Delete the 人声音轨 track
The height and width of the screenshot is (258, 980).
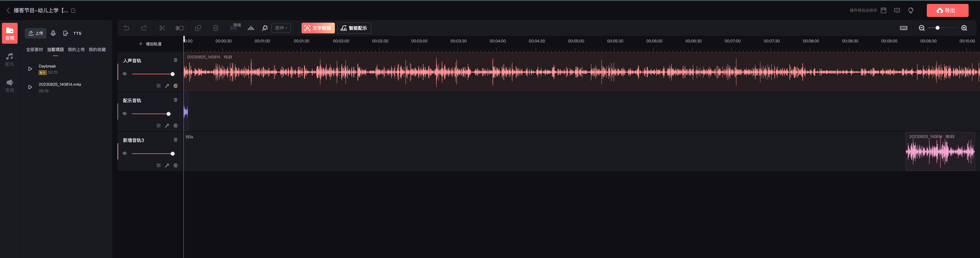[x=175, y=60]
